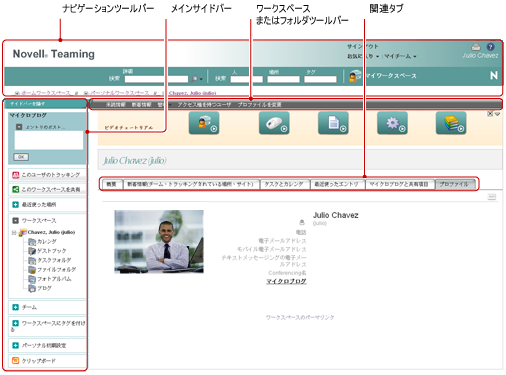Screen dimensions: 506x375
Task: Click the arrow beside the tutorial close icon
Action: [497, 114]
